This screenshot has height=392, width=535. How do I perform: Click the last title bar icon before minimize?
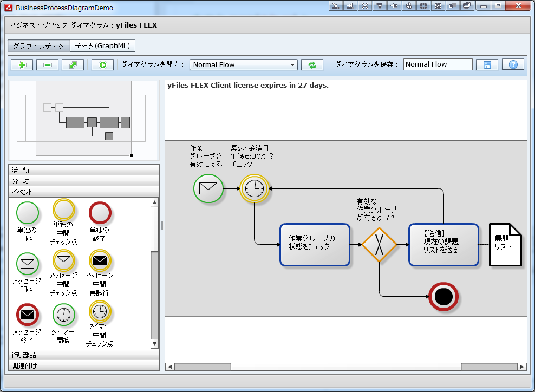[467, 6]
